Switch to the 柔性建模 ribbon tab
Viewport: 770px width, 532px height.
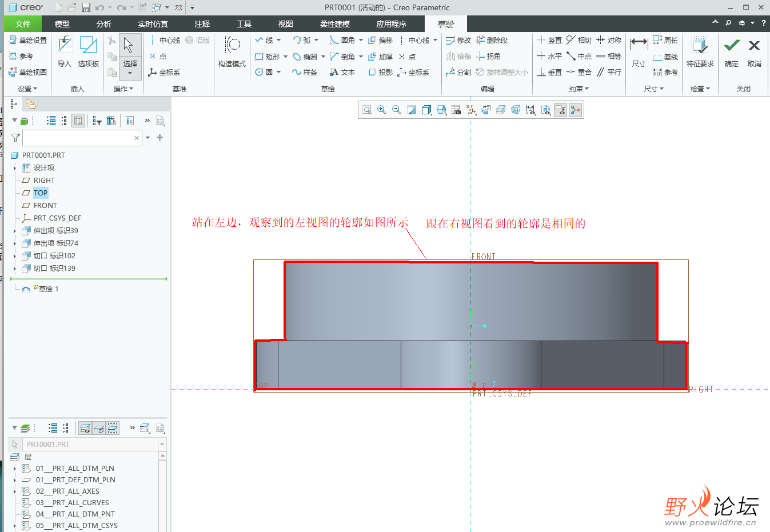pos(335,24)
